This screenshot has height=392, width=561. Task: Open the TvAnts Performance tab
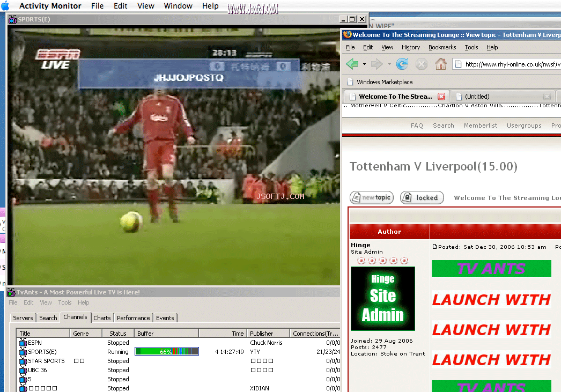(133, 318)
